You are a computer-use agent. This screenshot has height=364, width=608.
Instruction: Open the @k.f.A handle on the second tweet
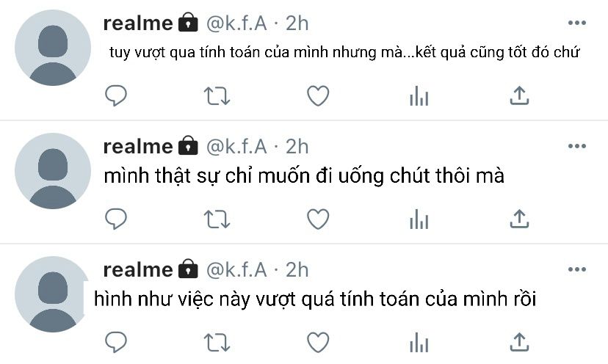pos(236,147)
